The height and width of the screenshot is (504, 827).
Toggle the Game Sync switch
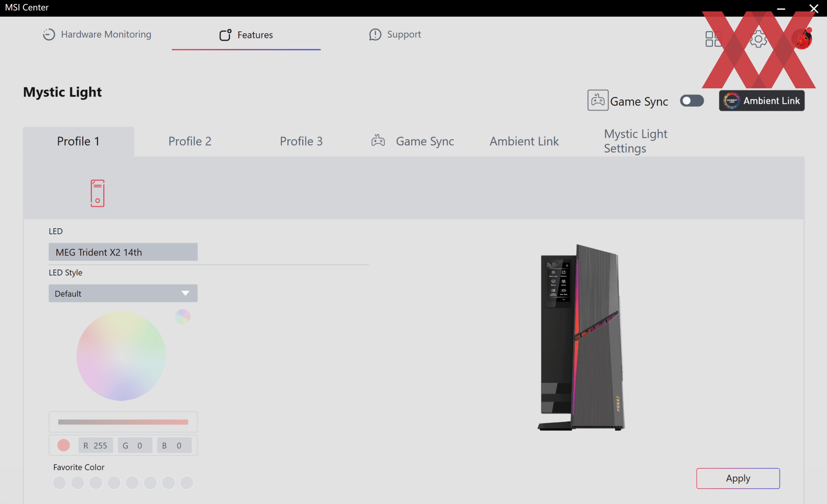pyautogui.click(x=692, y=101)
